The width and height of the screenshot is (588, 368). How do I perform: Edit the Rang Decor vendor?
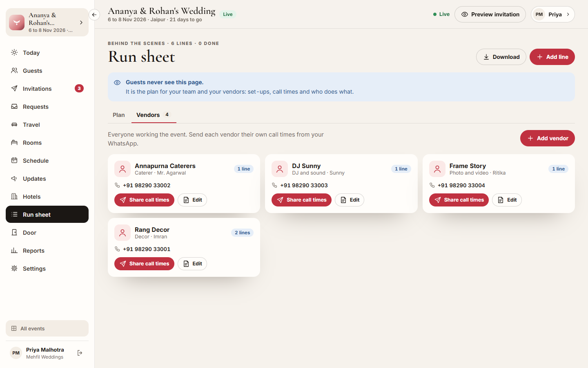(192, 264)
